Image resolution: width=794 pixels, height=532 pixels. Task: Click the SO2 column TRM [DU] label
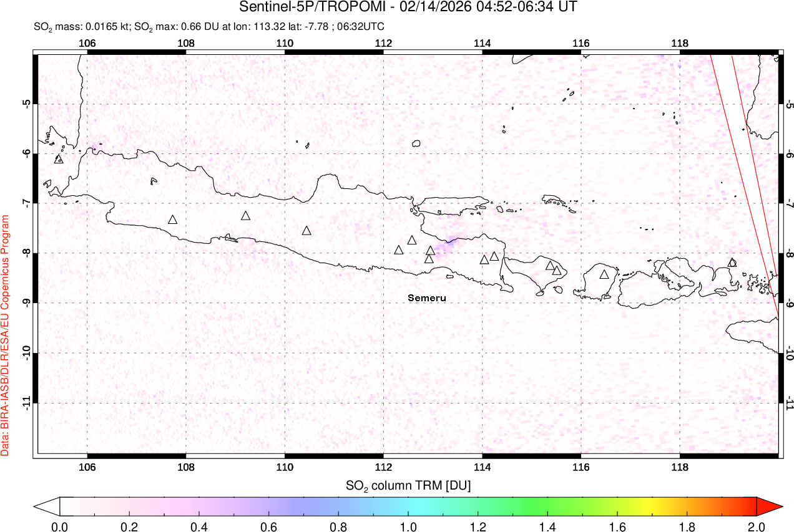click(x=408, y=484)
